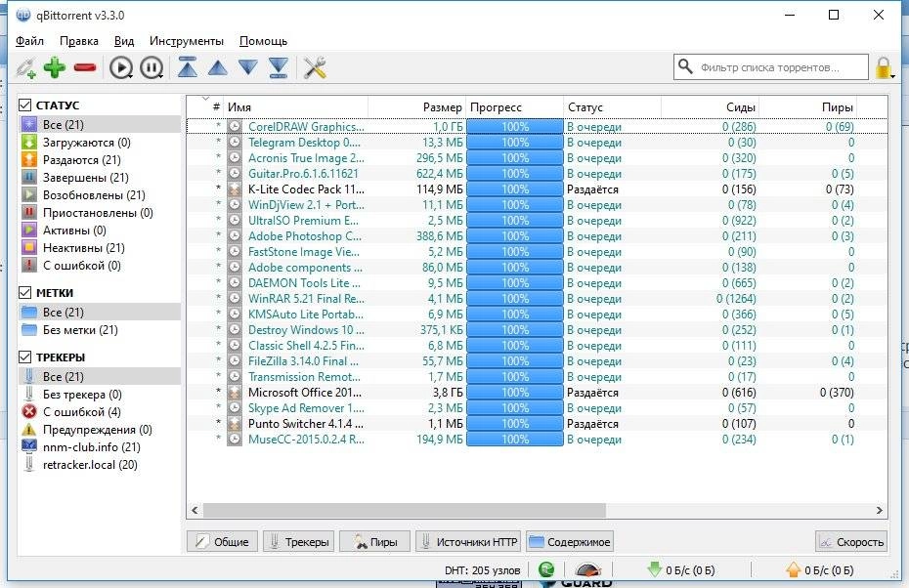
Task: Open the Файл menu
Action: (x=29, y=41)
